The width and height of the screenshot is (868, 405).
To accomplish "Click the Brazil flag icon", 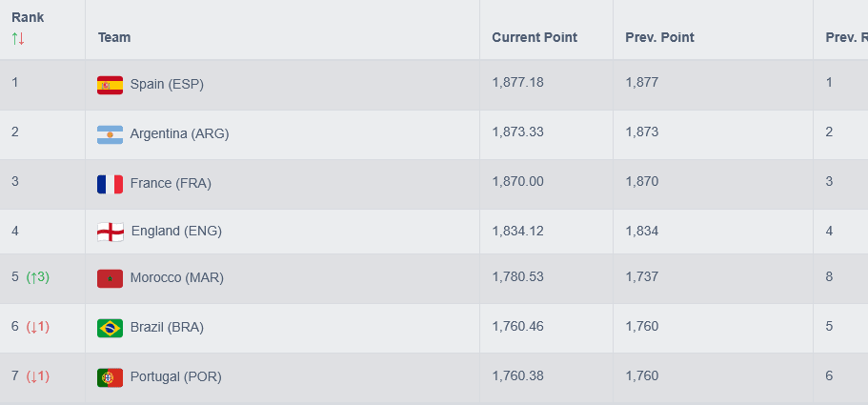I will click(x=110, y=328).
